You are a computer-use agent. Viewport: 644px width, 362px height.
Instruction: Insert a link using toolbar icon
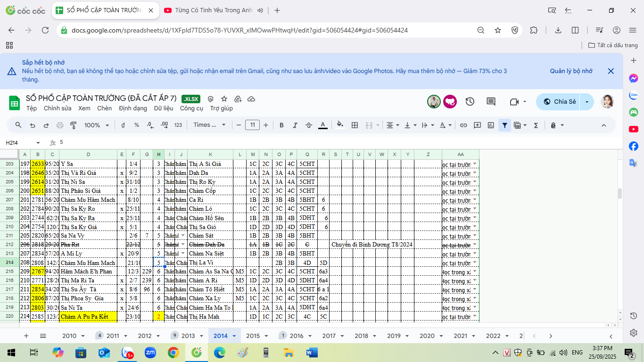[x=463, y=125]
